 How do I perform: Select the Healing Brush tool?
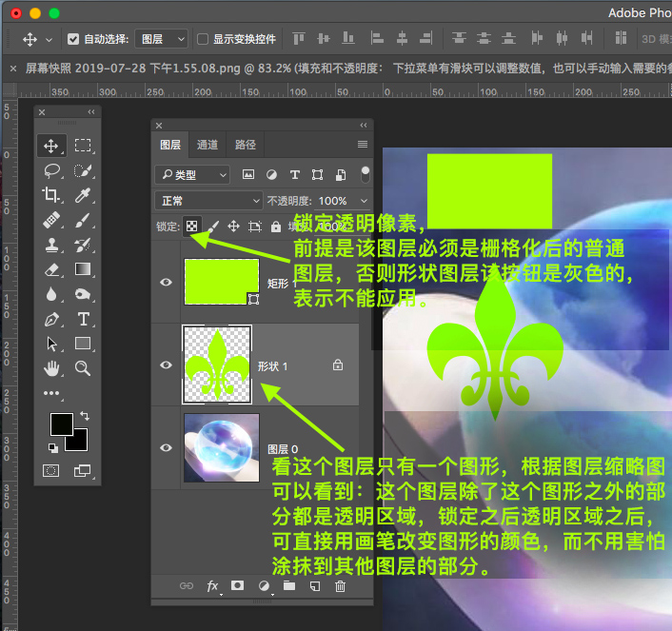[x=51, y=221]
